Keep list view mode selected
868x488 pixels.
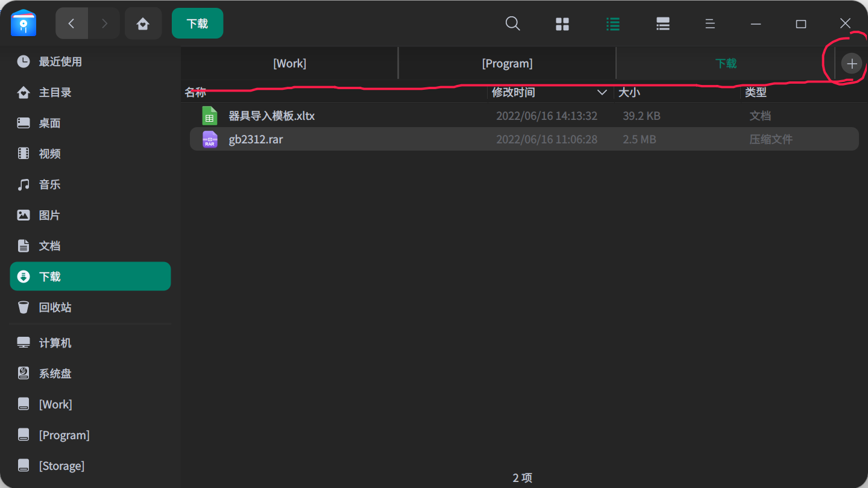[x=613, y=23]
